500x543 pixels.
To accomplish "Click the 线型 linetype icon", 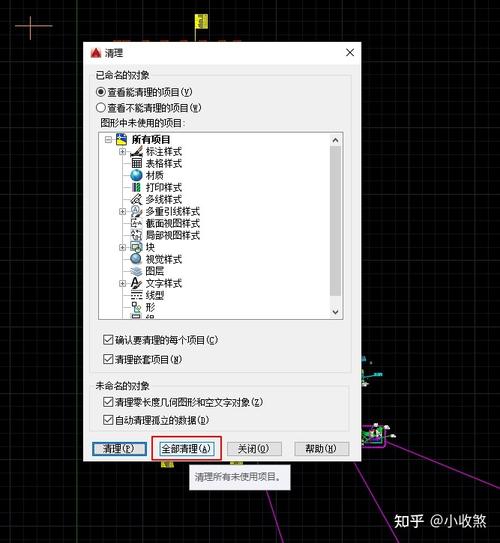I will point(136,295).
